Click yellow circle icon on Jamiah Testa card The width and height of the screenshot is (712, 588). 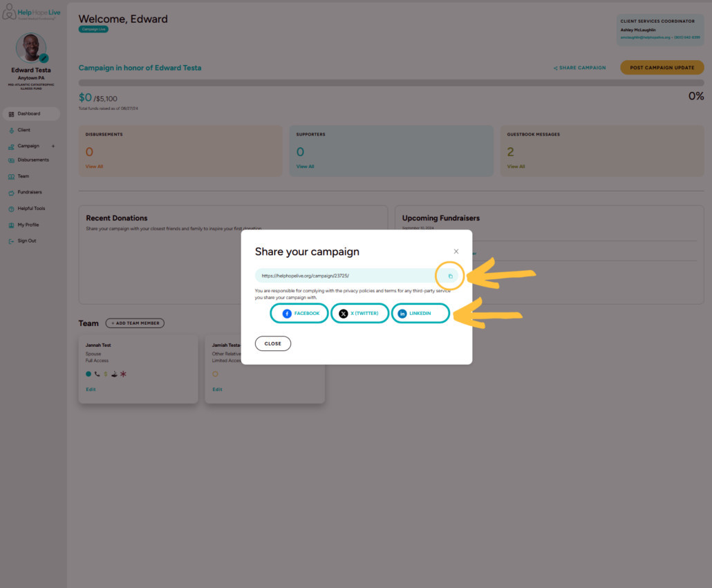[215, 374]
